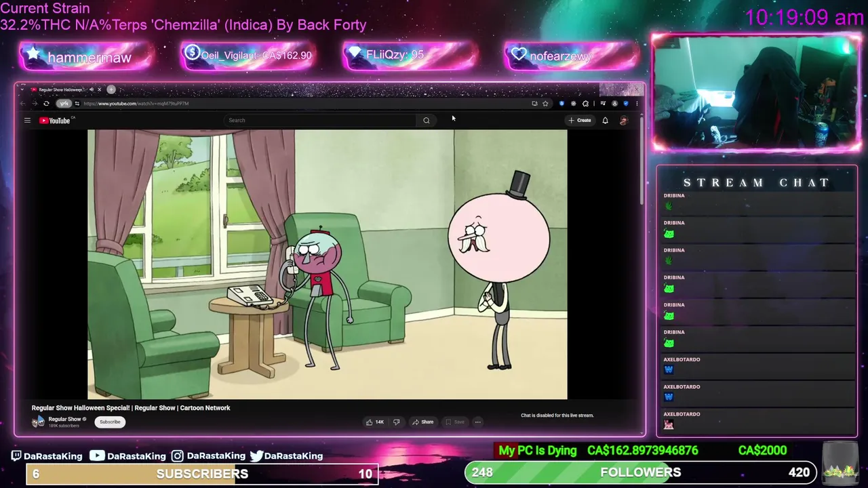The image size is (868, 488).
Task: Click the My PC Is Dying donation goal
Action: 538,451
